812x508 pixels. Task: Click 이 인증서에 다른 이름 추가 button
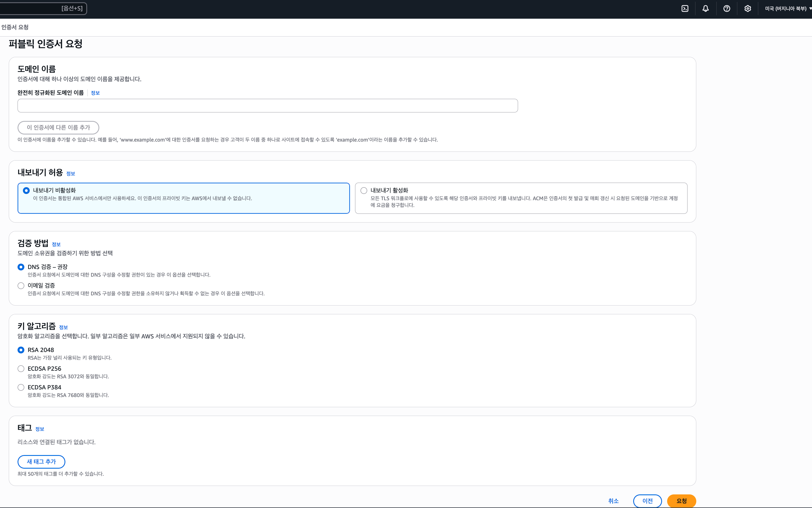click(x=58, y=128)
